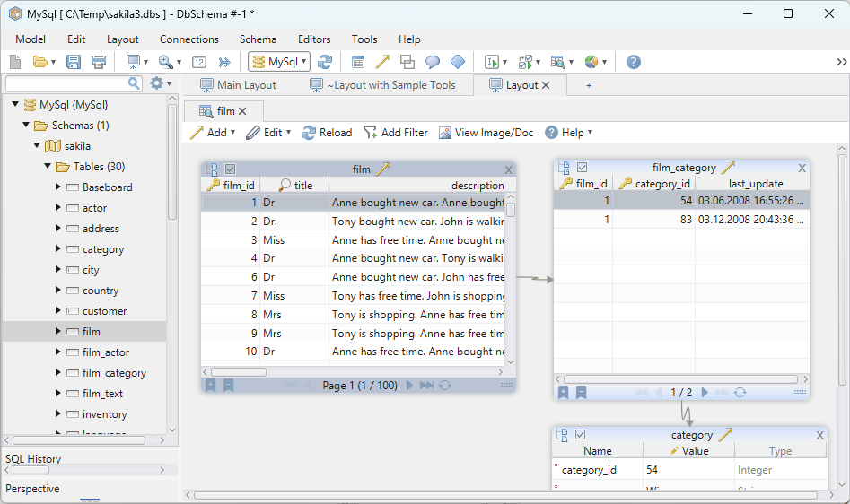Toggle the checkbox in category table header
850x504 pixels.
click(580, 434)
